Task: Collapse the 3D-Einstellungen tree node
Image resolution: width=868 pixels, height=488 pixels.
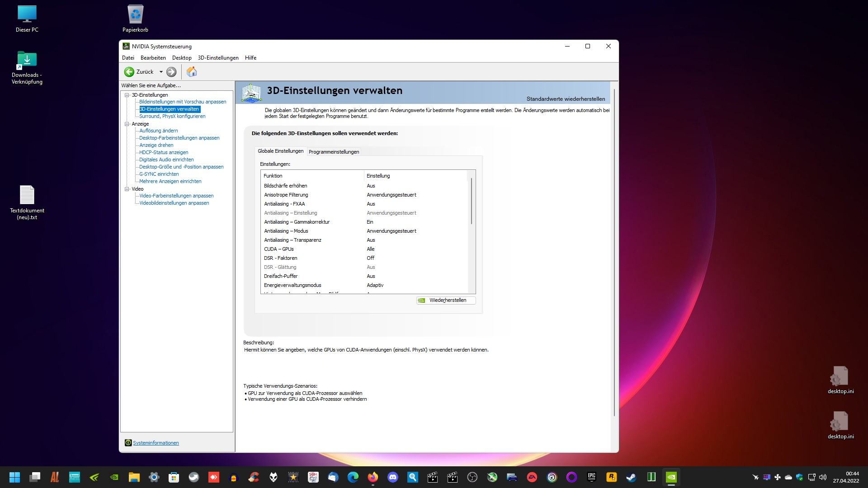Action: coord(127,95)
